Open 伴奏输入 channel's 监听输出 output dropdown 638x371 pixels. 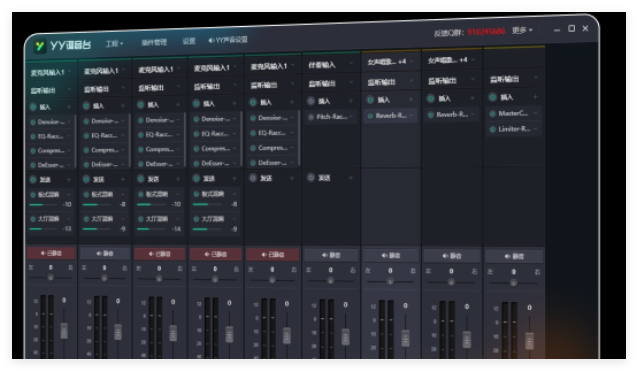coord(331,83)
